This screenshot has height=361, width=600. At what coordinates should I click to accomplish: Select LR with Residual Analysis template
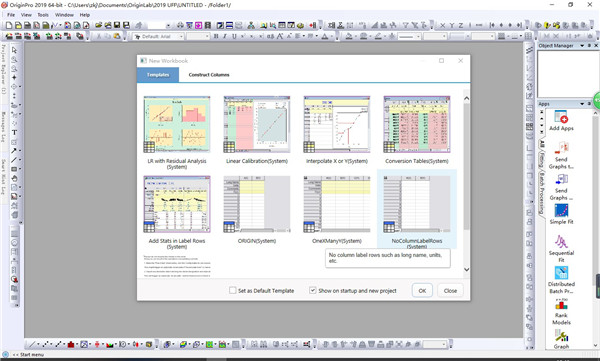pos(177,133)
